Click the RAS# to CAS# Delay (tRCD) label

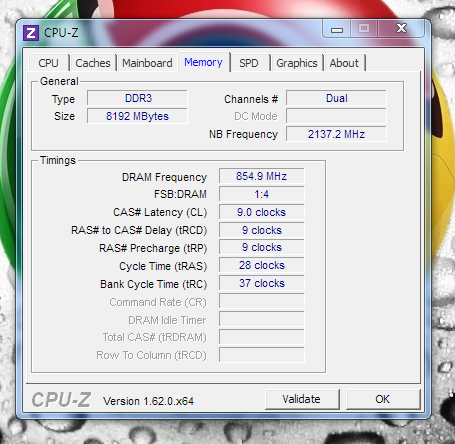pos(139,230)
